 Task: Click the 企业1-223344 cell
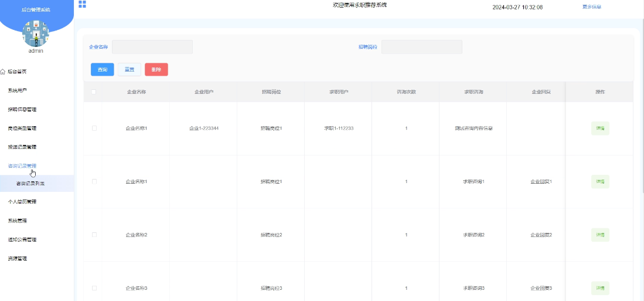204,128
